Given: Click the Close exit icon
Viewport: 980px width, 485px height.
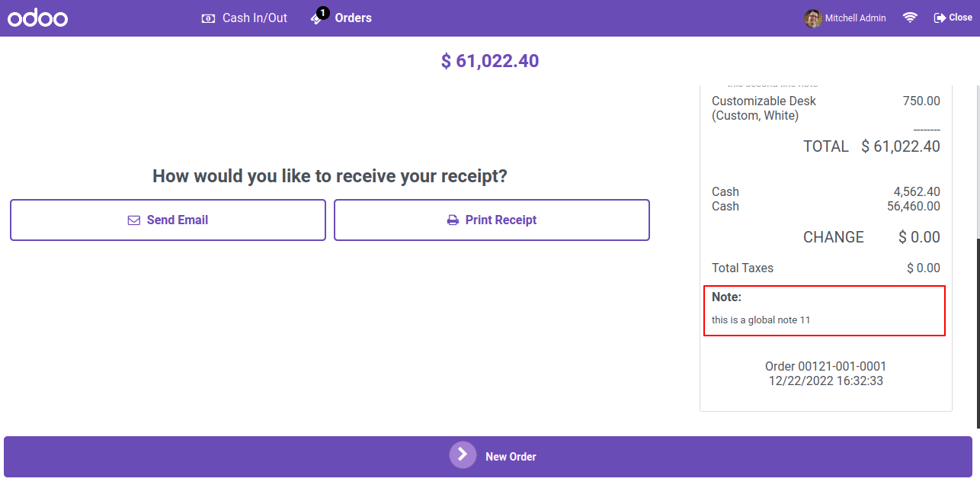Looking at the screenshot, I should point(940,18).
